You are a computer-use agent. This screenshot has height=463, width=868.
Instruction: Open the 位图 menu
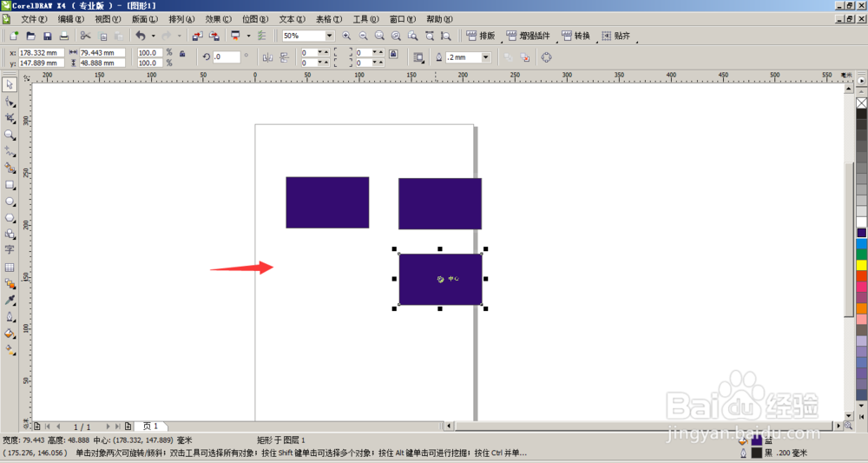click(255, 19)
